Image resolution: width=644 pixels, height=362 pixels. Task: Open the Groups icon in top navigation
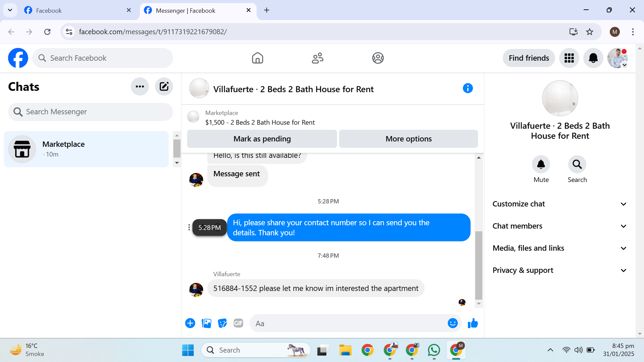pyautogui.click(x=378, y=58)
